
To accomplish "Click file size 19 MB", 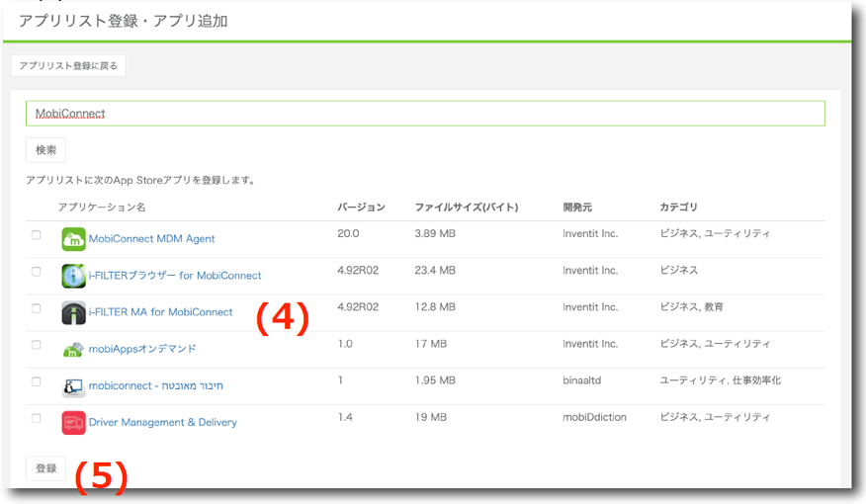I will coord(431,417).
